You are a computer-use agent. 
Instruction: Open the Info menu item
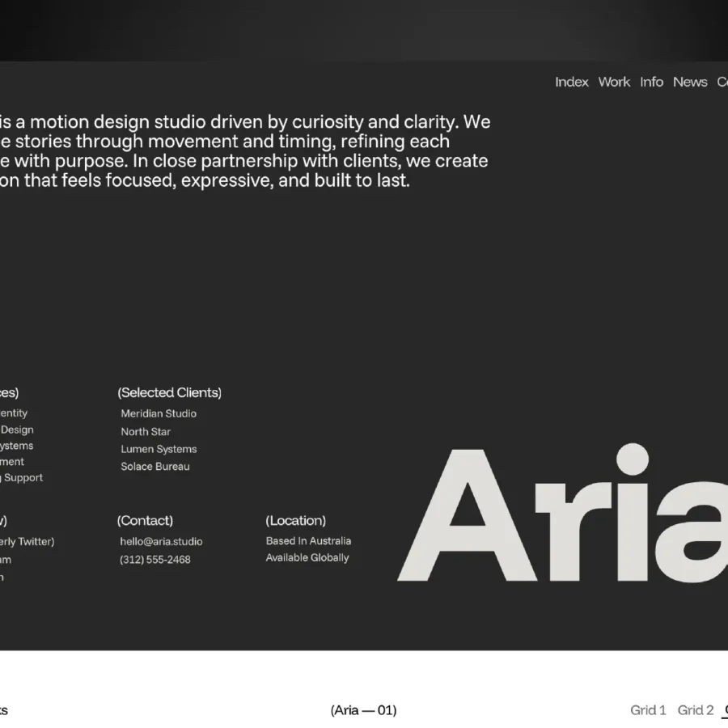[651, 83]
